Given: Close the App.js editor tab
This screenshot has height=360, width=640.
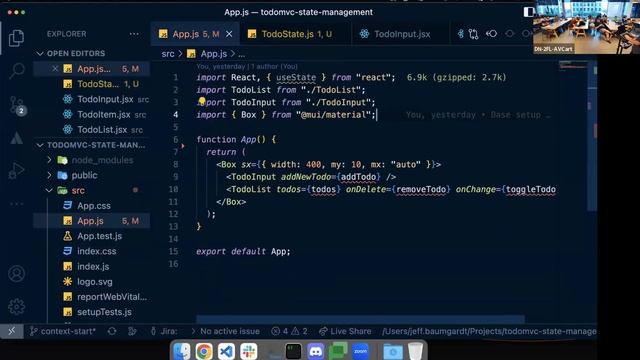Looking at the screenshot, I should pyautogui.click(x=229, y=34).
